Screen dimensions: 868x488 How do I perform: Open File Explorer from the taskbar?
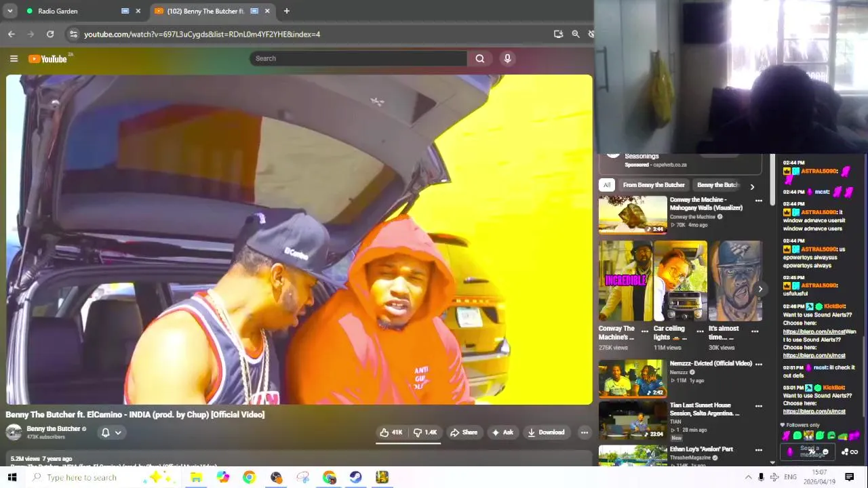tap(196, 477)
